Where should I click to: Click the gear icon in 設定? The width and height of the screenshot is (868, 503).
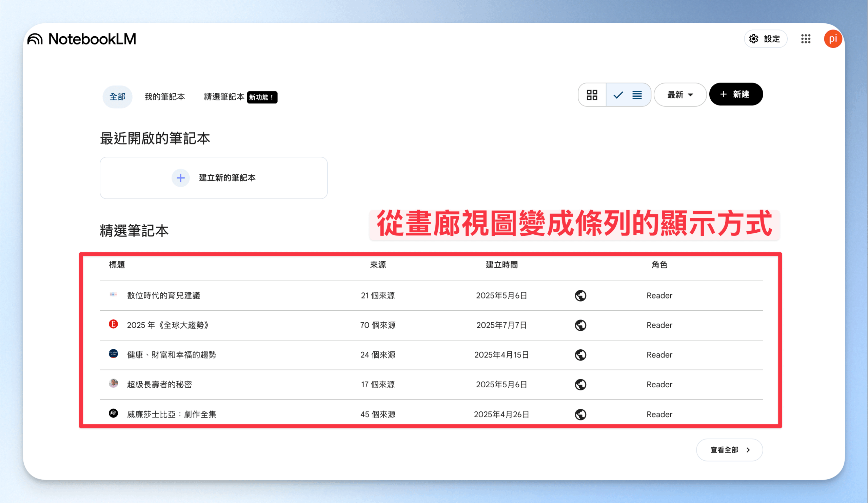coord(754,39)
